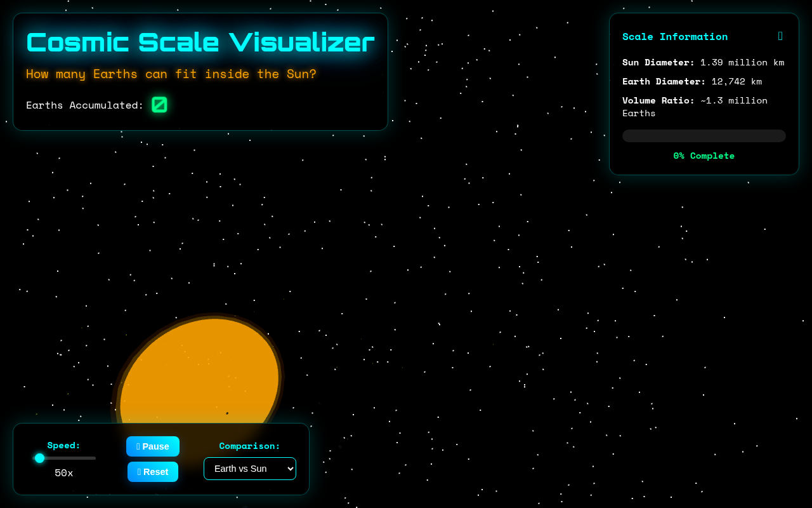The height and width of the screenshot is (508, 812).
Task: Click the 0% Complete status text
Action: coord(704,156)
